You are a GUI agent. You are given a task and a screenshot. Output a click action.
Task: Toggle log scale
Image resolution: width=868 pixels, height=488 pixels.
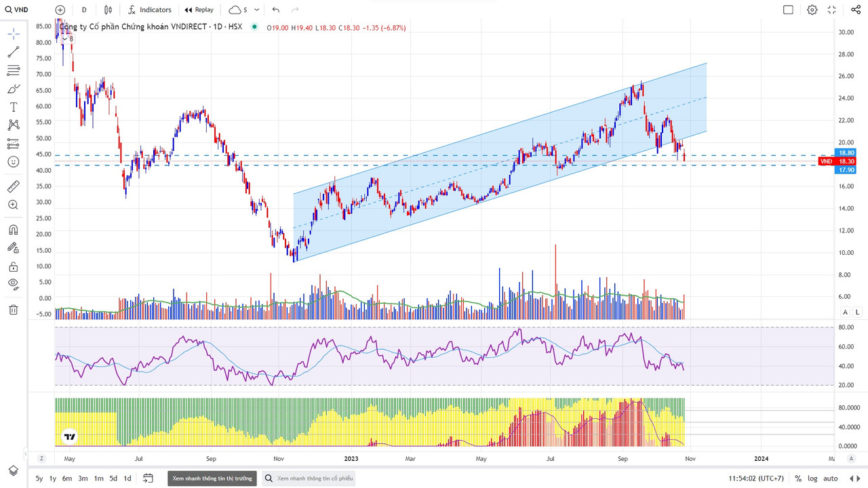812,479
